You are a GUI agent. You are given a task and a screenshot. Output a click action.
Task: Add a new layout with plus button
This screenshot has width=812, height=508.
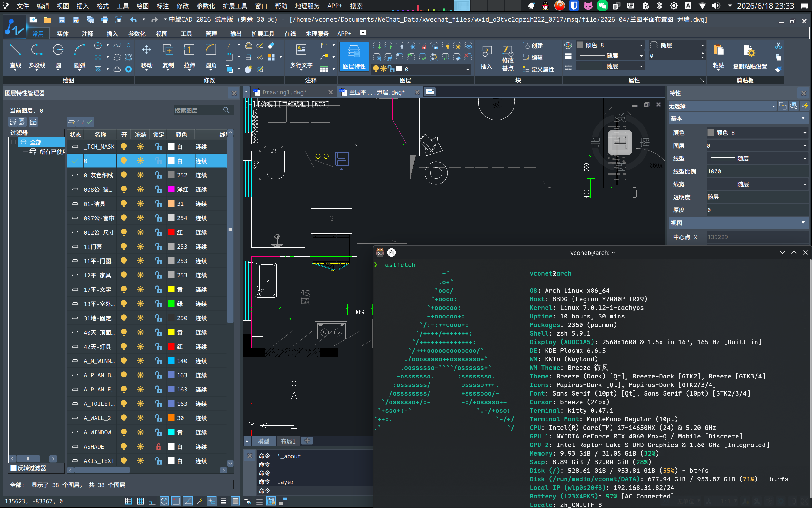point(307,440)
